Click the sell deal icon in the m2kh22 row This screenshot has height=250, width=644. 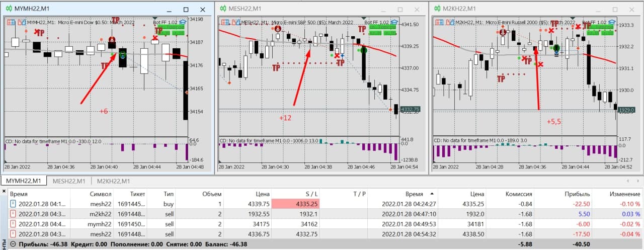[12, 214]
